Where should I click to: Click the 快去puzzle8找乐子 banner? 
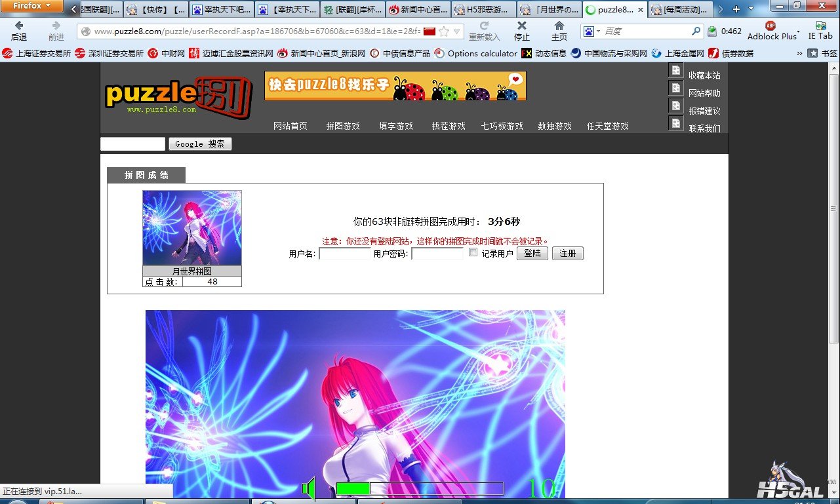[395, 86]
